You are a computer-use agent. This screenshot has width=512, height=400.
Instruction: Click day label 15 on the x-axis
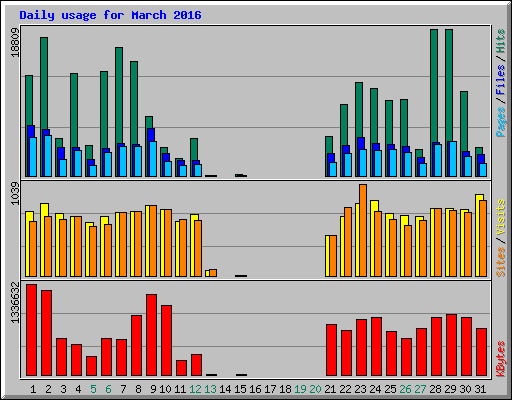[x=240, y=389]
